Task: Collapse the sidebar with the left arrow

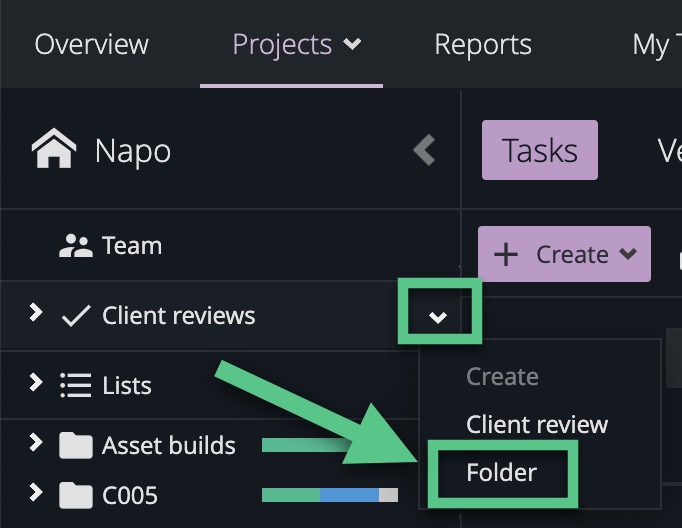Action: click(x=425, y=151)
